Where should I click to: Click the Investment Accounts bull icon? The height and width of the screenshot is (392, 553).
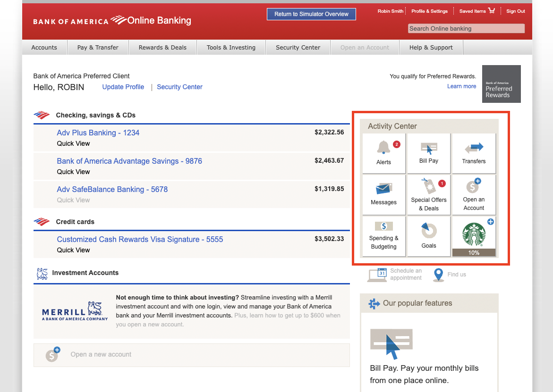pos(43,274)
